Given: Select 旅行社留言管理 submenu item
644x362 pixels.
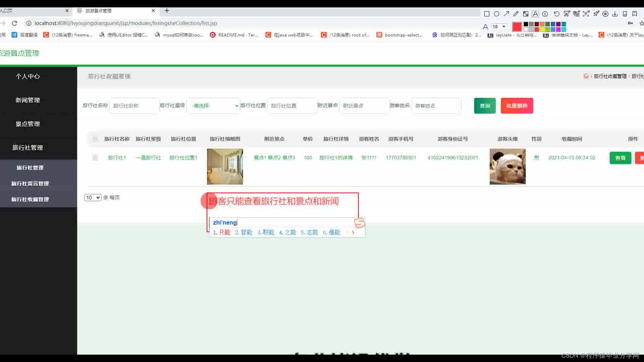Looking at the screenshot, I should (30, 183).
